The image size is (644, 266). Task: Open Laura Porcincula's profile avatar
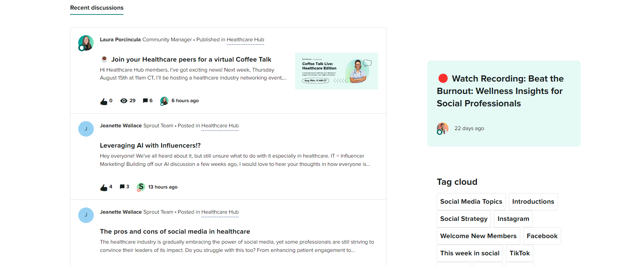coord(86,43)
